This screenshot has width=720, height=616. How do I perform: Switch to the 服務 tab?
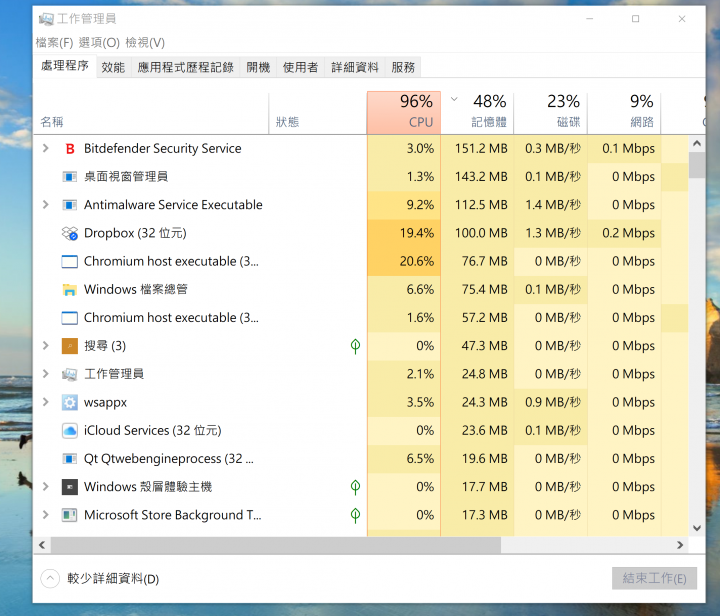click(x=403, y=67)
